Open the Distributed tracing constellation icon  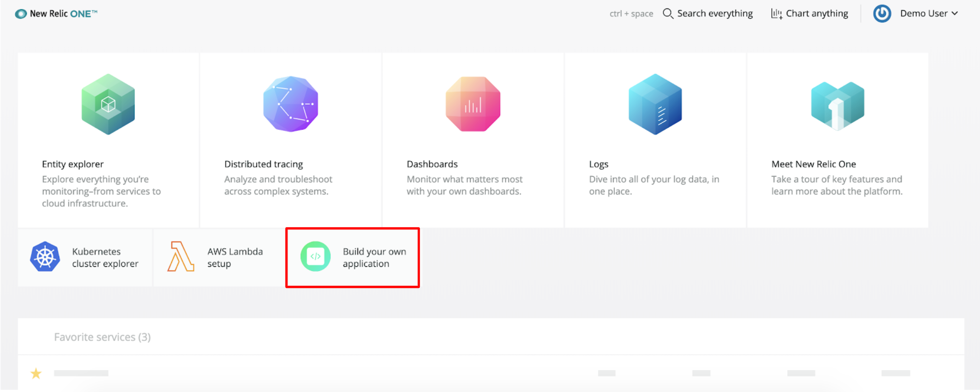291,104
